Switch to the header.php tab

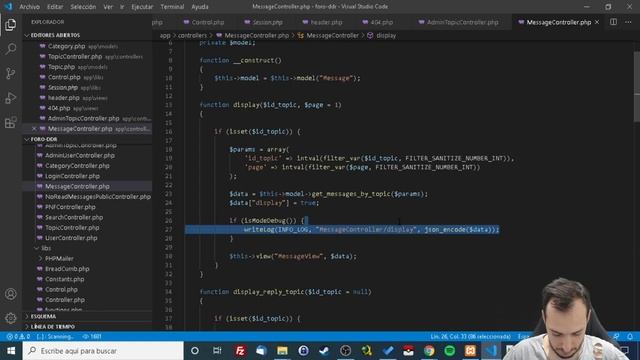(322, 22)
